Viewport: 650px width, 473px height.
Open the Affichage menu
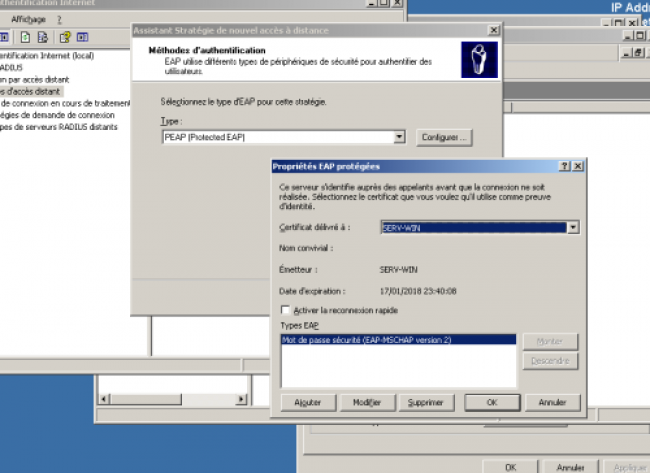pyautogui.click(x=28, y=19)
